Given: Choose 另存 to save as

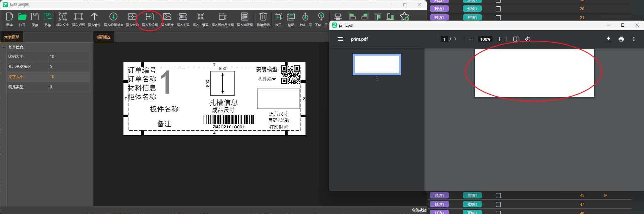Looking at the screenshot, I should pyautogui.click(x=48, y=19).
